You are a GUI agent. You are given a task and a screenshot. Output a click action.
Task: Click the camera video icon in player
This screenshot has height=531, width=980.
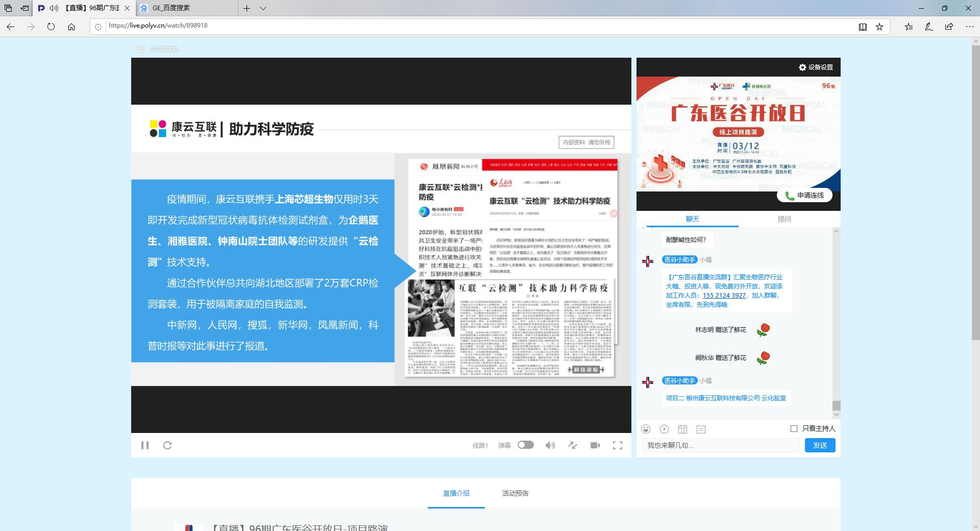click(595, 445)
